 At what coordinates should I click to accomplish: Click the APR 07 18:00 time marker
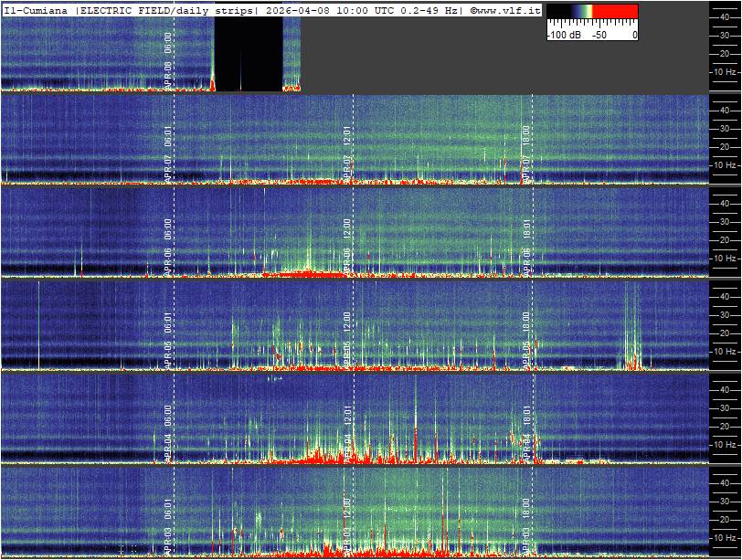526,153
